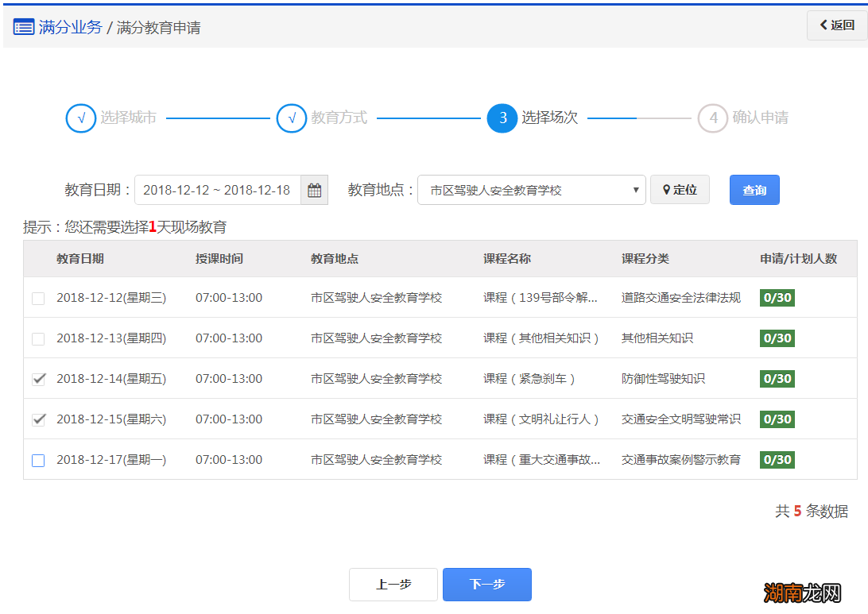Click the 满分教育申请 breadcrumb item
The image size is (868, 614).
[x=158, y=26]
